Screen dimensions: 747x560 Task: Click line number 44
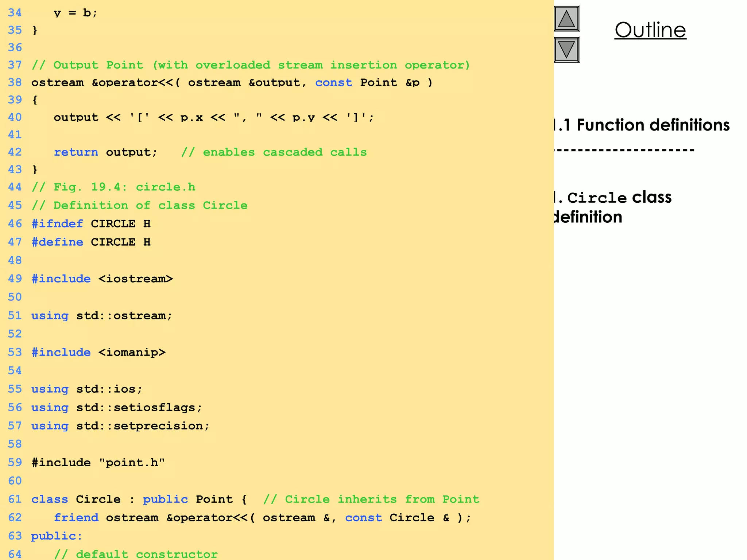point(15,187)
